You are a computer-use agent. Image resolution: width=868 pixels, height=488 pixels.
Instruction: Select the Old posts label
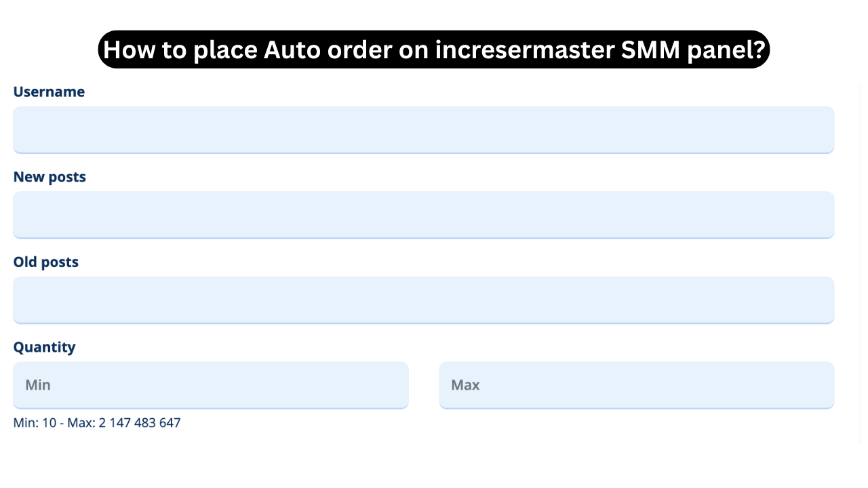click(45, 262)
